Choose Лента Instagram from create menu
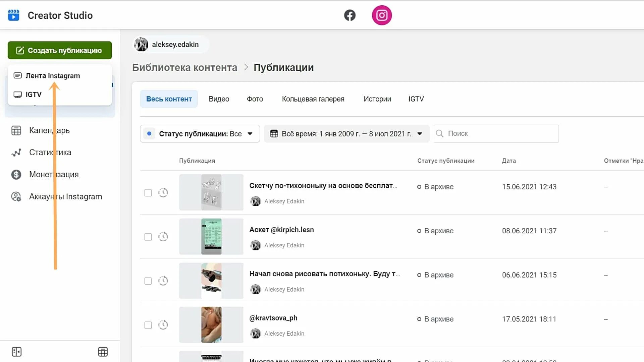This screenshot has height=362, width=644. (x=53, y=76)
